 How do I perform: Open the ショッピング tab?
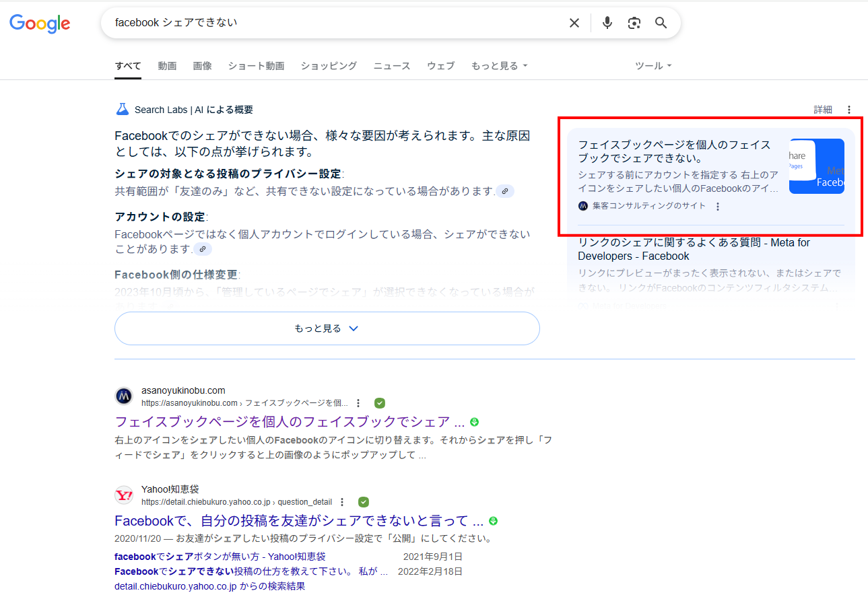(329, 66)
